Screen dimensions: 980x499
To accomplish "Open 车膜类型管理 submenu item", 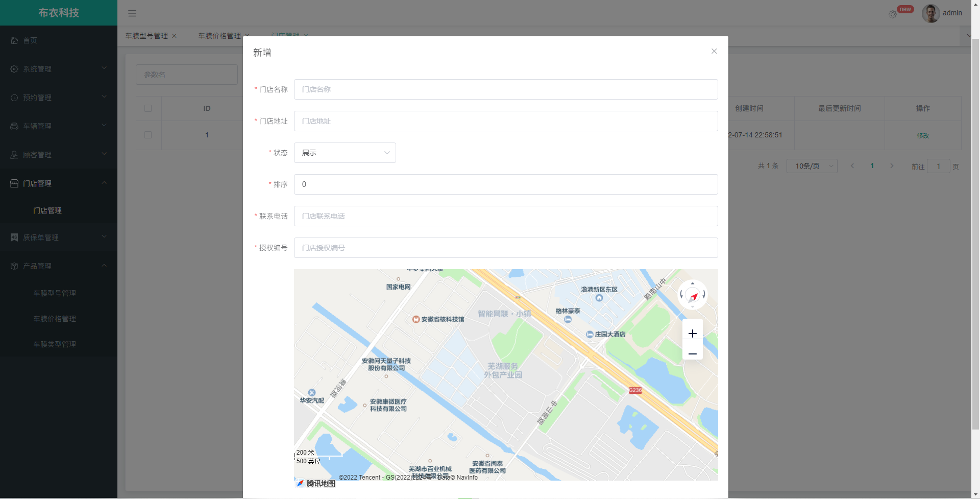I will 59,344.
